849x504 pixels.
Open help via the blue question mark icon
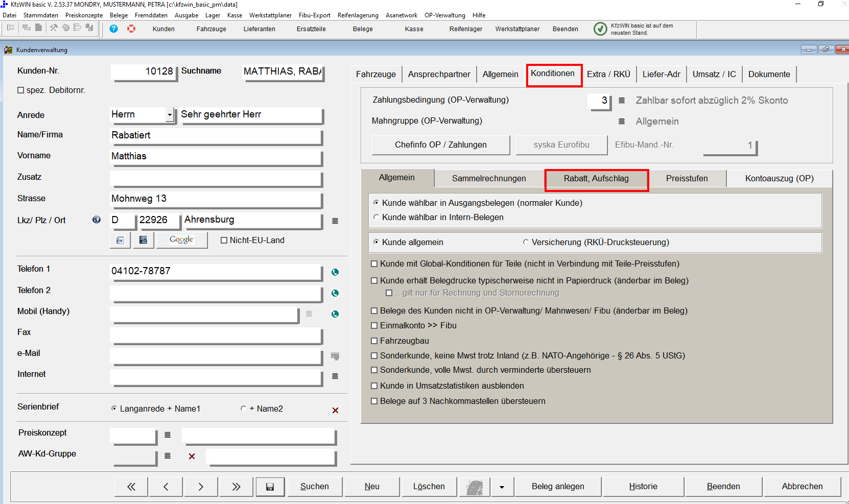point(113,29)
